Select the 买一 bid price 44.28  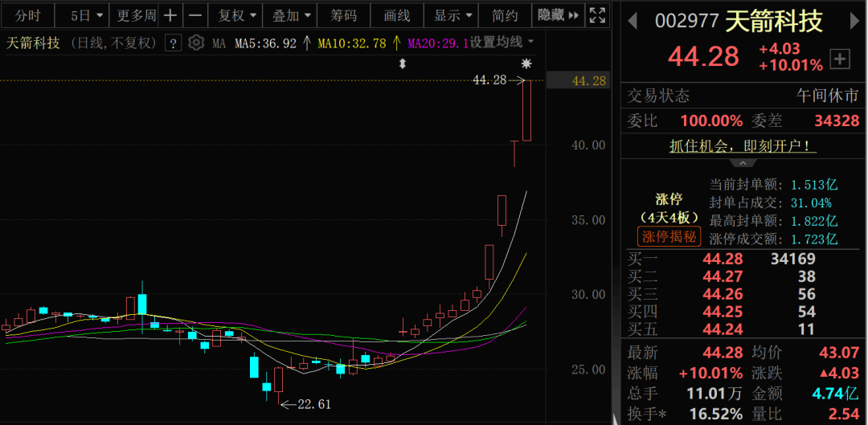pos(723,259)
